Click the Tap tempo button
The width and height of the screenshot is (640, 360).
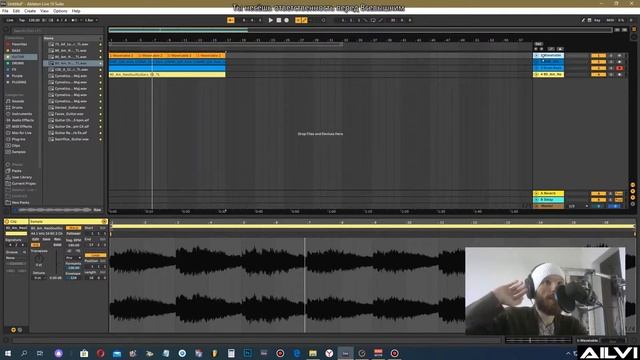tap(22, 20)
